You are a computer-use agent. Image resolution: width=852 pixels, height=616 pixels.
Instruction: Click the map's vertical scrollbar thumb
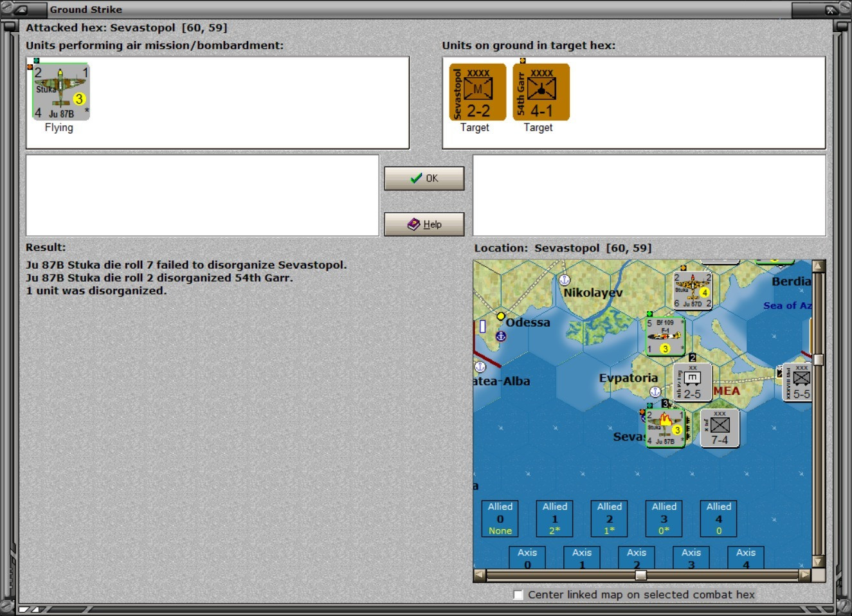pos(819,359)
